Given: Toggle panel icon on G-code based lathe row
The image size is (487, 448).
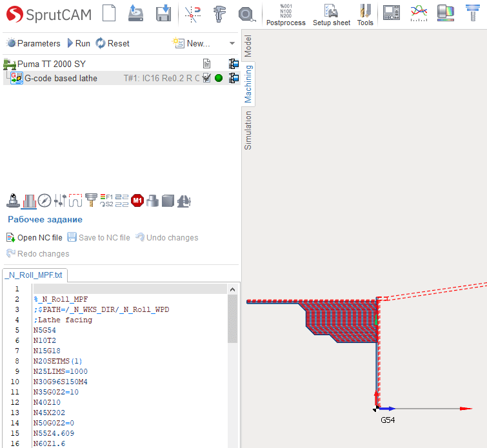Looking at the screenshot, I should (x=234, y=78).
